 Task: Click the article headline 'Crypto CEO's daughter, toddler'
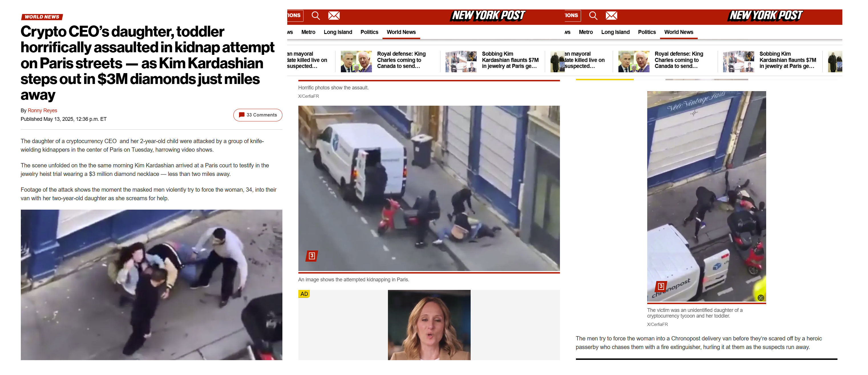tap(147, 63)
